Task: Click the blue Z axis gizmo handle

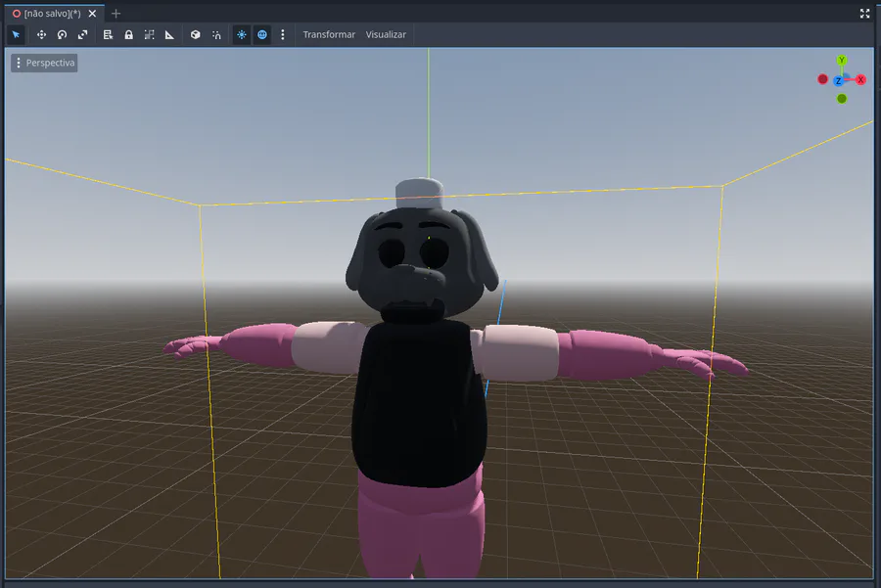Action: tap(838, 81)
